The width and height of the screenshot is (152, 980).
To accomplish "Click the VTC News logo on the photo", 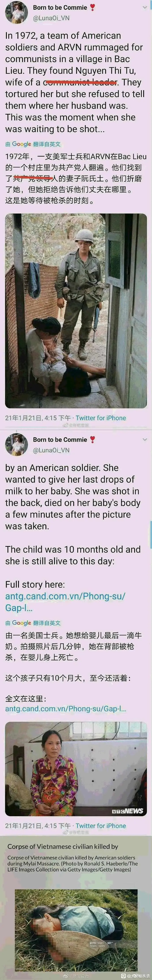I will coord(128,811).
